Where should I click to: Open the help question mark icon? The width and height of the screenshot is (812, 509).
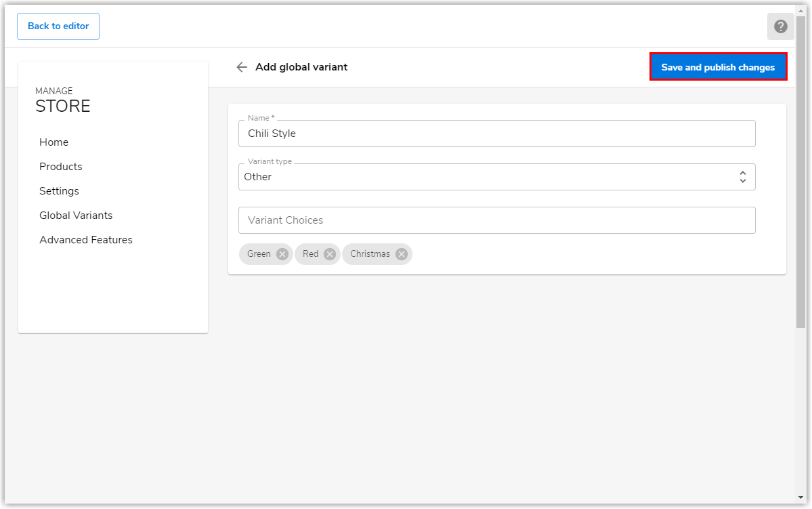780,26
